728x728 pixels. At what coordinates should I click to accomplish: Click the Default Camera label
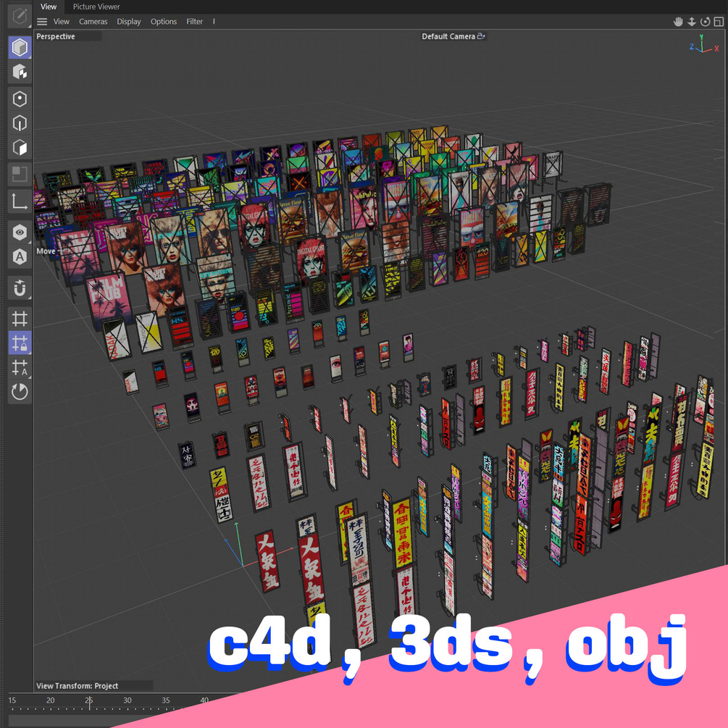[x=448, y=36]
